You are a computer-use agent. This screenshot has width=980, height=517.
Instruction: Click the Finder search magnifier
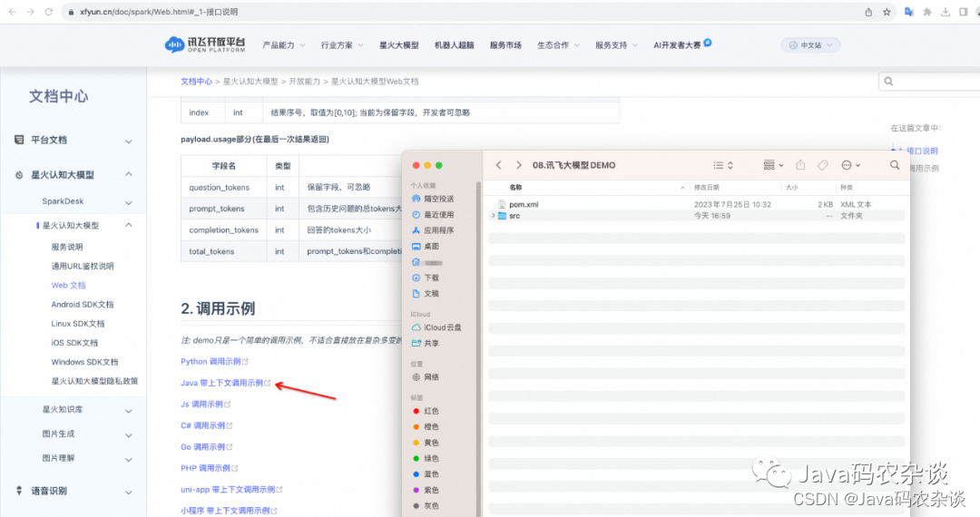895,165
